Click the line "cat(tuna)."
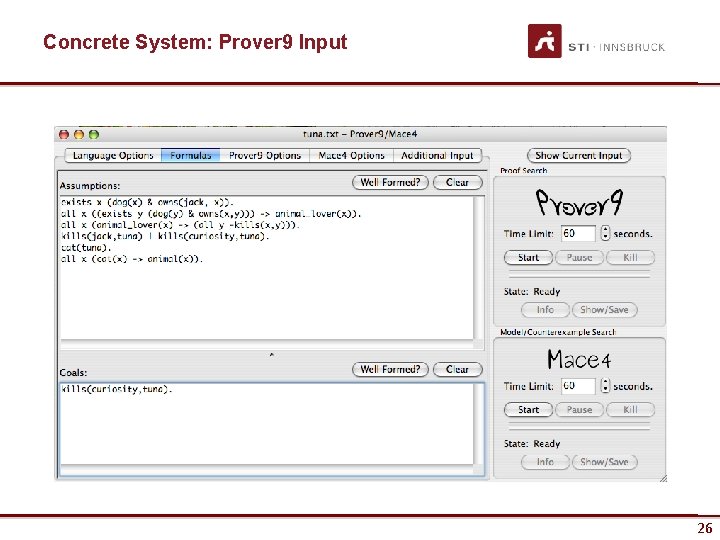720x540 pixels. click(x=86, y=248)
